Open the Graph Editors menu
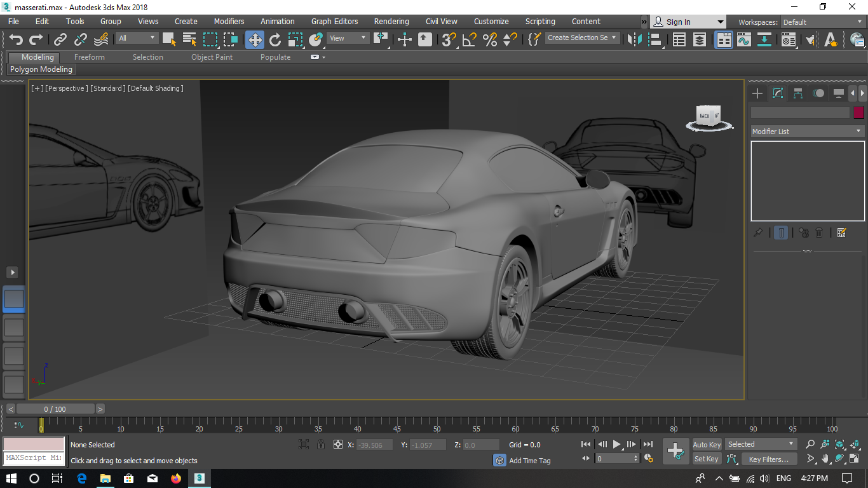868x488 pixels. (x=334, y=22)
